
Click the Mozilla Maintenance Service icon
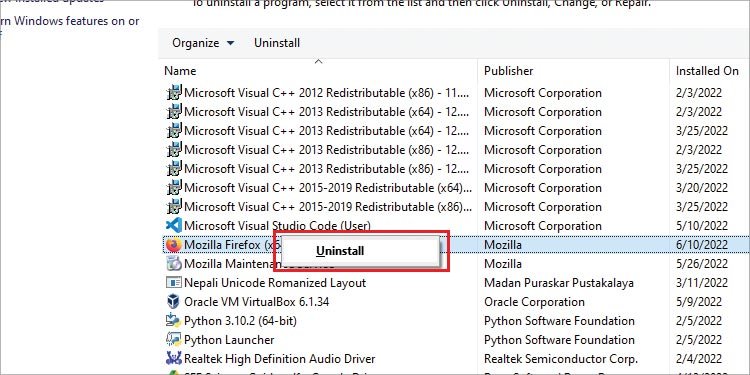tap(174, 264)
